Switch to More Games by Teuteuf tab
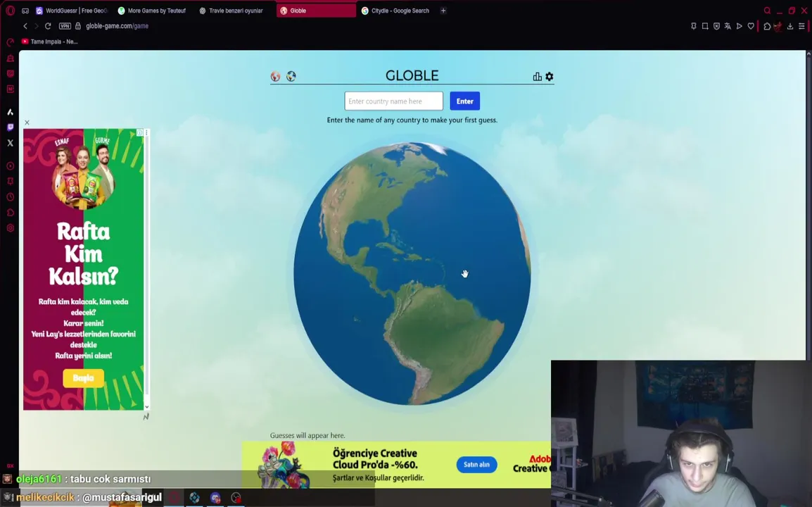812x507 pixels. click(152, 11)
